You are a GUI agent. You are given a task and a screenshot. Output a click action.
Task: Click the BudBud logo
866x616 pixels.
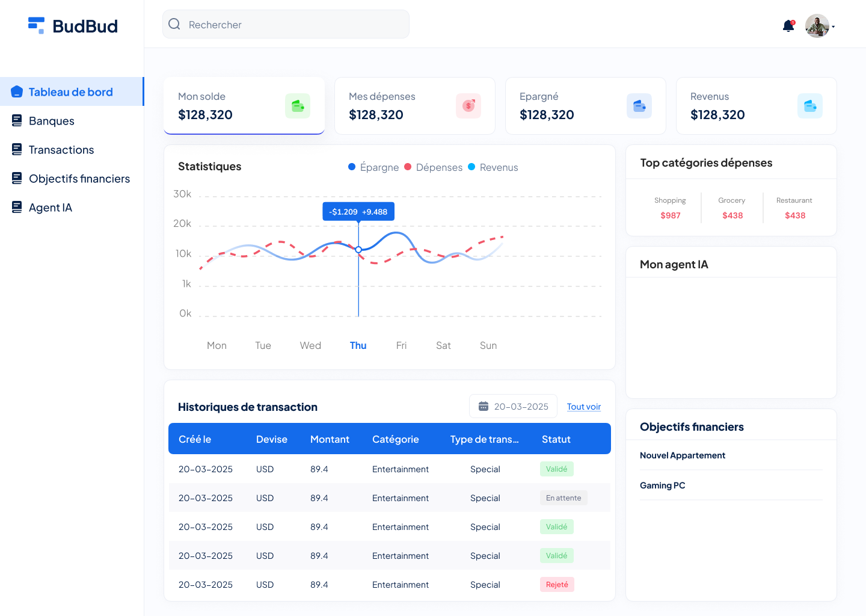73,26
